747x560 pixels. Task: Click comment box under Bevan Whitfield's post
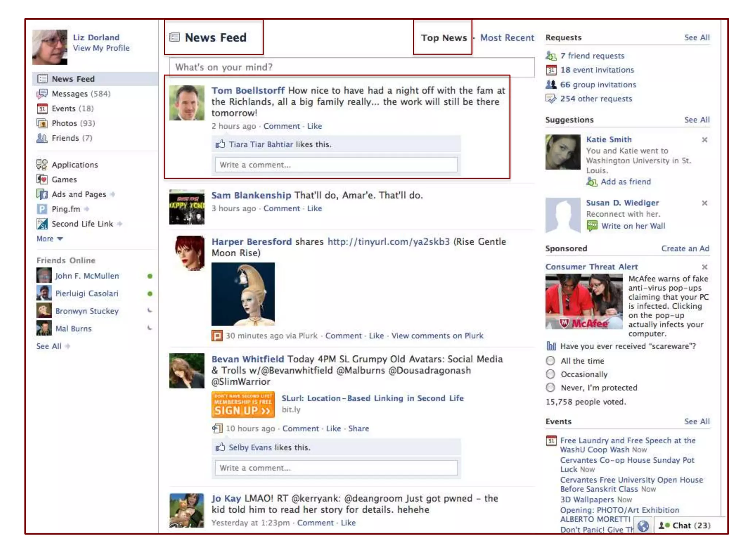tap(336, 468)
